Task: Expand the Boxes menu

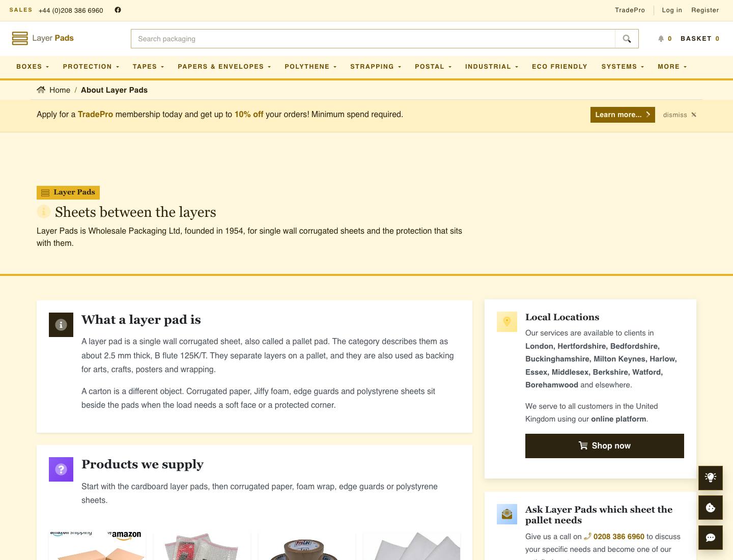Action: [x=33, y=67]
